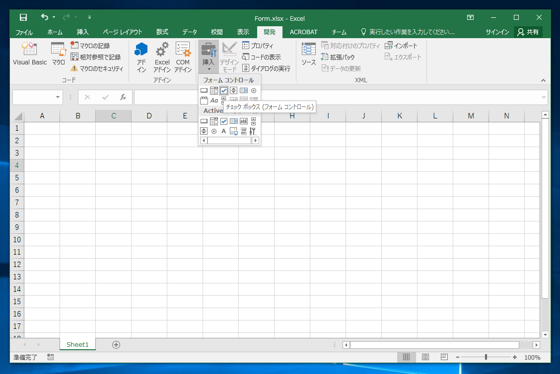Select the Combo Box form control
This screenshot has width=560, height=374.
tap(214, 90)
